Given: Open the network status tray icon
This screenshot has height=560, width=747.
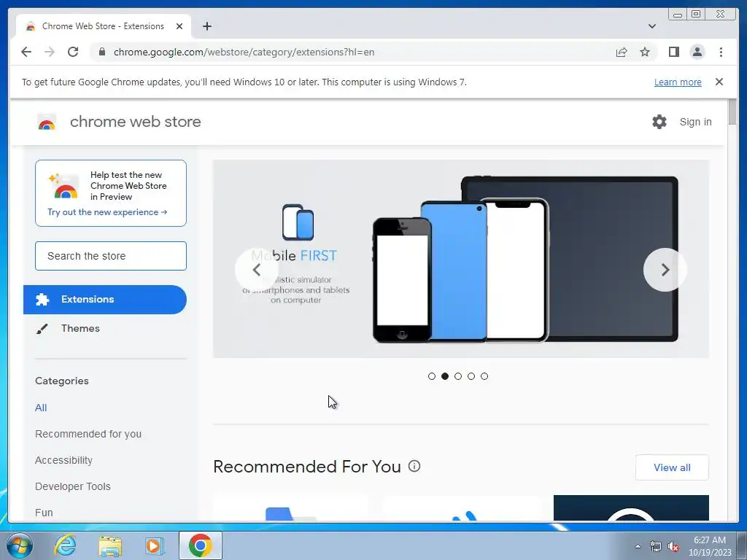Looking at the screenshot, I should click(x=656, y=546).
